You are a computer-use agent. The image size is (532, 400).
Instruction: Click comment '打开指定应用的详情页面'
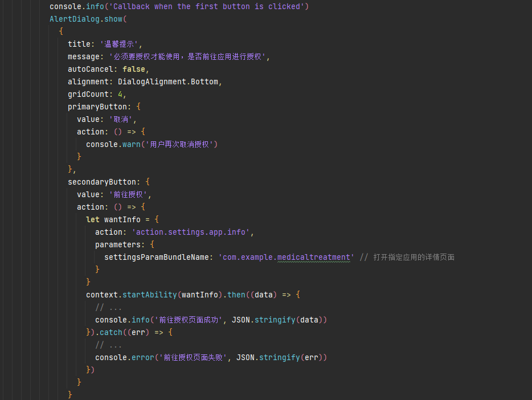click(414, 257)
